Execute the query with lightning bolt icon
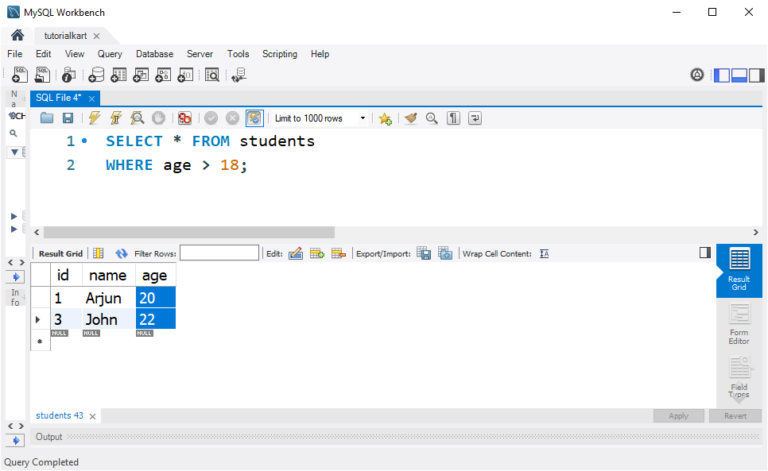Image resolution: width=768 pixels, height=471 pixels. tap(94, 118)
